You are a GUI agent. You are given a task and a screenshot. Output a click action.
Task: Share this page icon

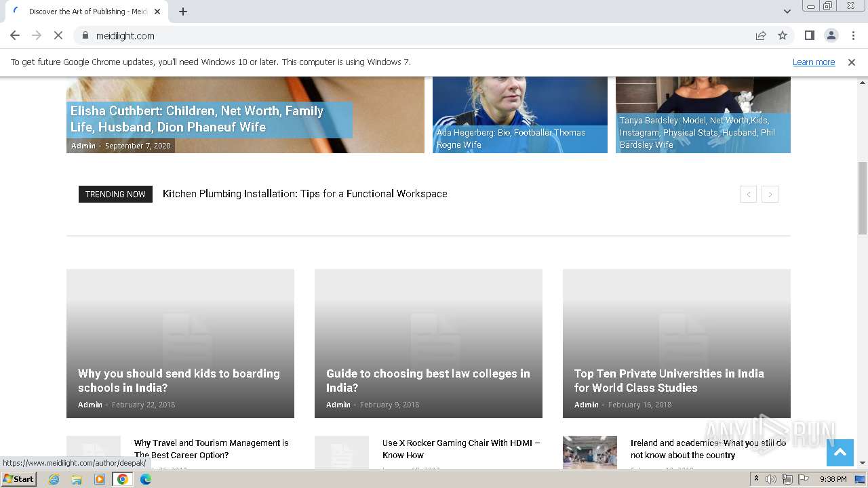click(x=761, y=35)
